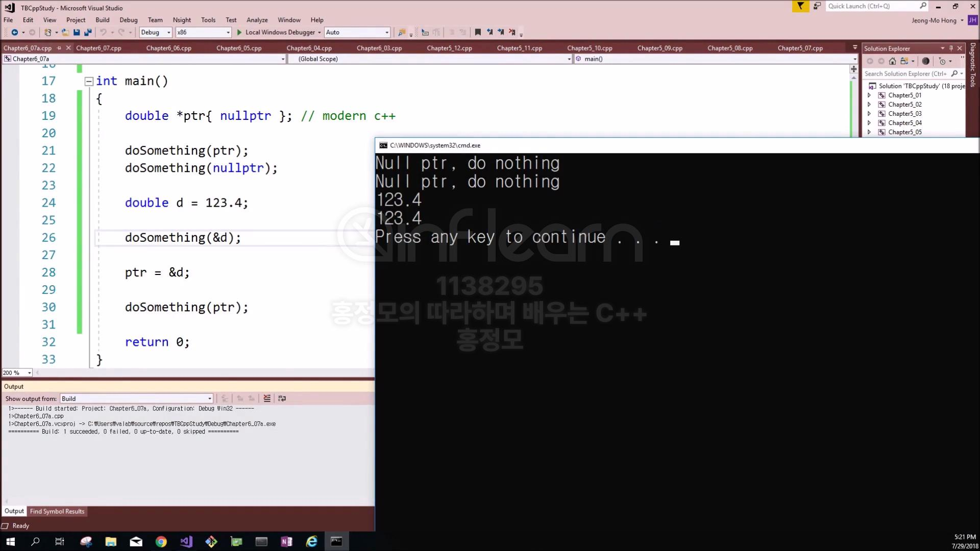Click the notifications flag icon

[x=800, y=6]
